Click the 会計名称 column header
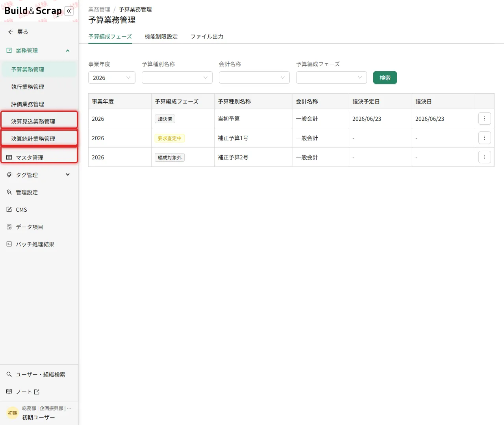Viewport: 504px width, 425px height. 321,101
